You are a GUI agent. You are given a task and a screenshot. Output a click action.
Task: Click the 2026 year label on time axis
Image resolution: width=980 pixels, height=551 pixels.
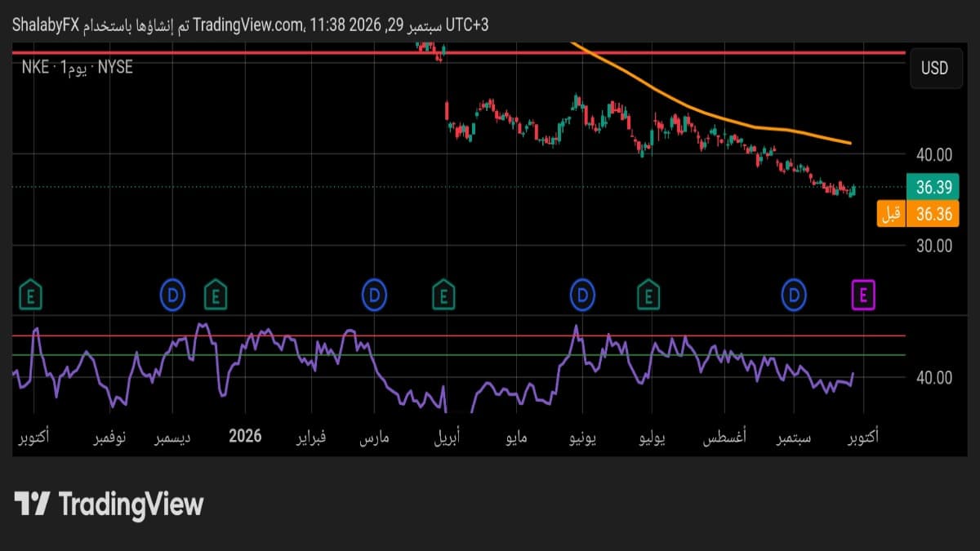pyautogui.click(x=245, y=436)
